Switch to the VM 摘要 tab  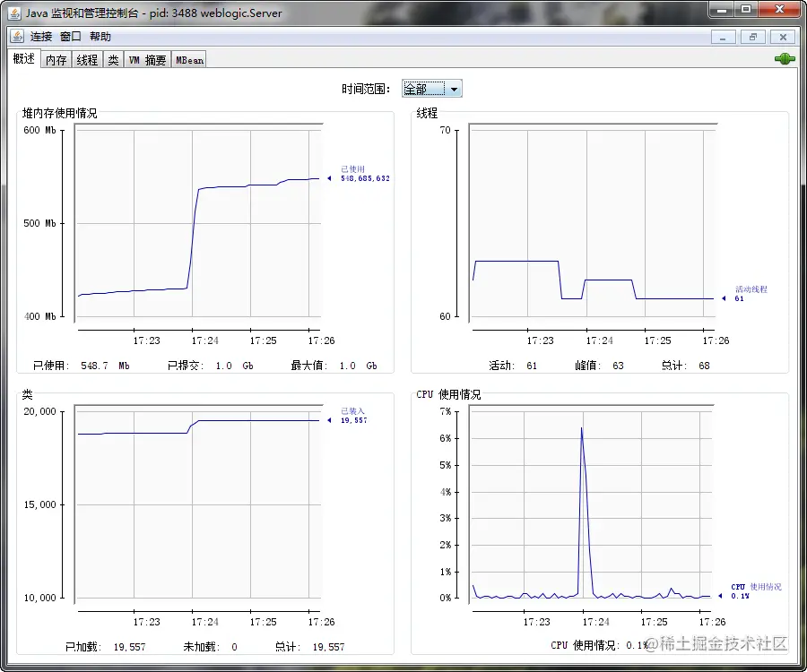pos(147,60)
